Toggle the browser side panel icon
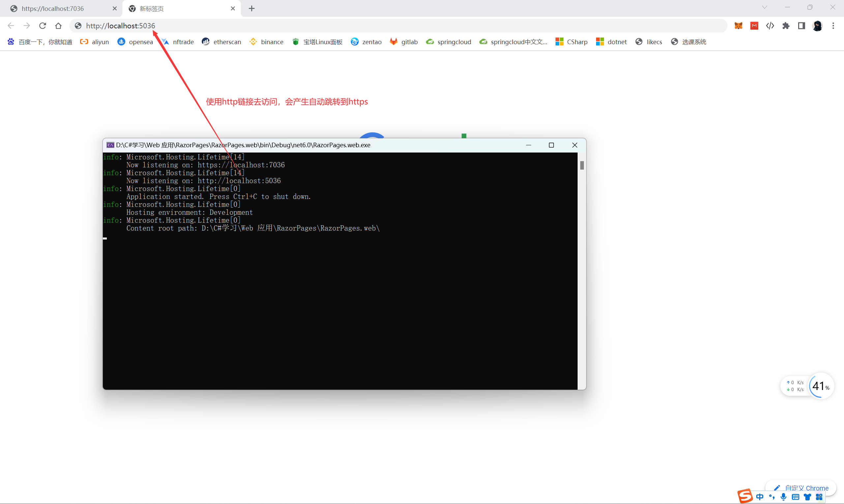This screenshot has width=844, height=504. pos(801,26)
